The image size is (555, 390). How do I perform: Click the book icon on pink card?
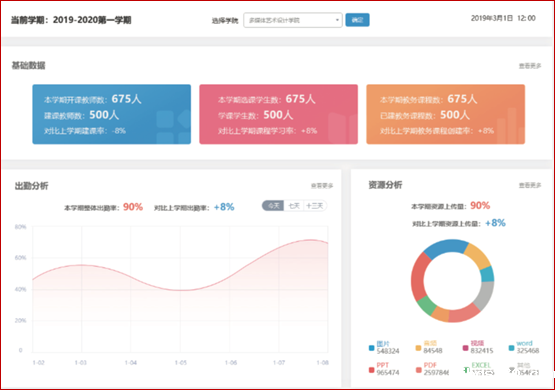[343, 127]
